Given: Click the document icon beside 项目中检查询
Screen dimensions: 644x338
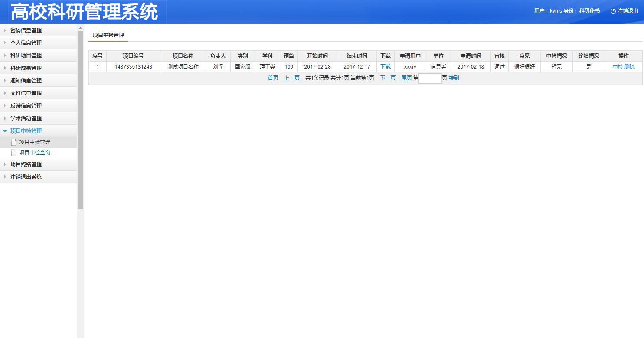Looking at the screenshot, I should click(14, 153).
